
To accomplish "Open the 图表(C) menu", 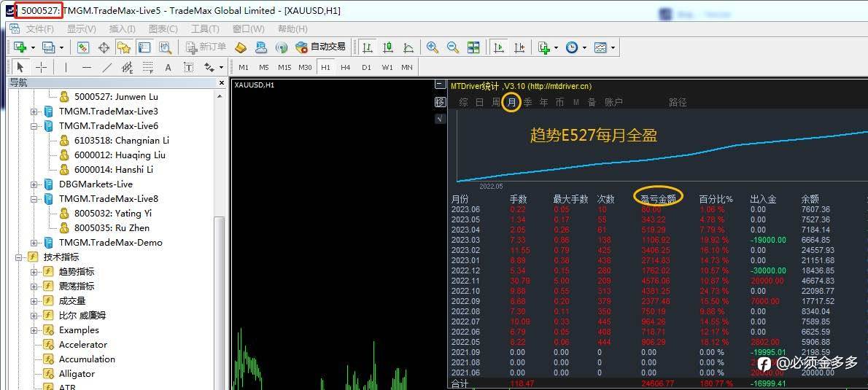I will click(163, 28).
